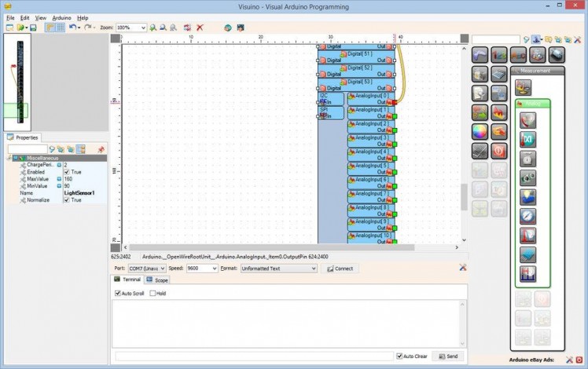Collapse the Measurement component category header
This screenshot has width=588, height=369.
tap(538, 71)
